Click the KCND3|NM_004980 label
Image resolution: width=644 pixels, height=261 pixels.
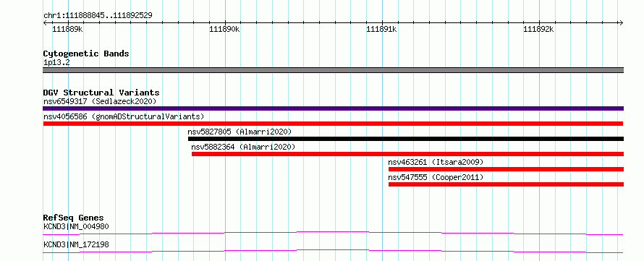pos(76,226)
